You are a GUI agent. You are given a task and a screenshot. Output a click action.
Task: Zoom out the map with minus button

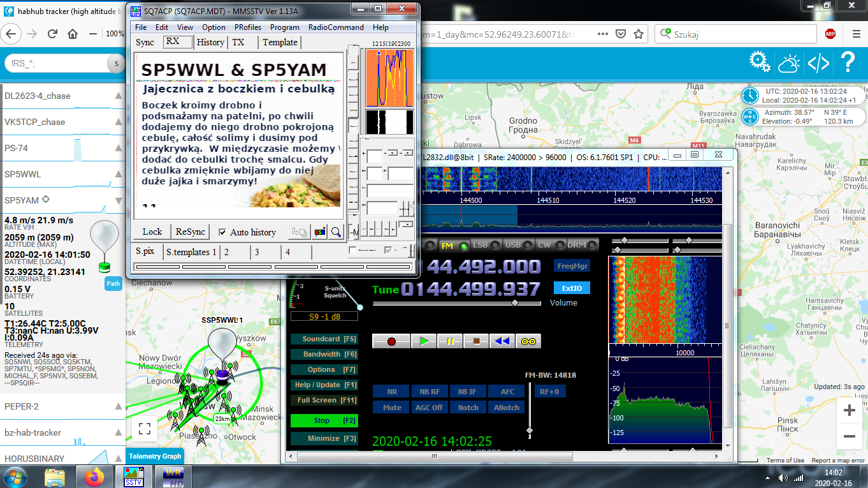click(x=849, y=437)
